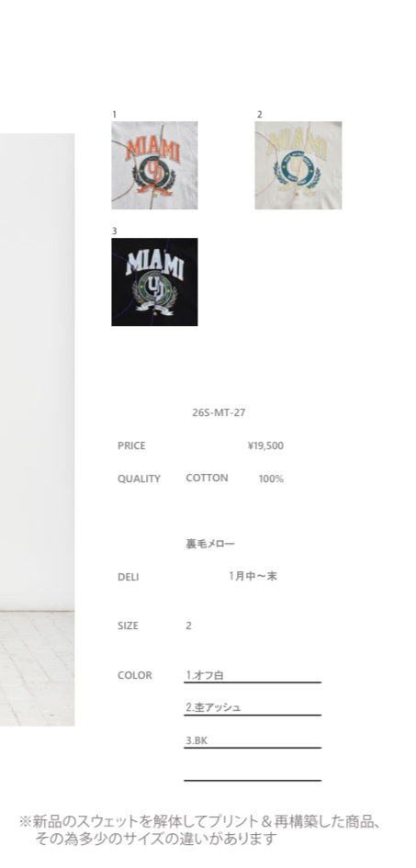Click the delivery date 1月中～末
This screenshot has width=416, height=868.
click(253, 576)
